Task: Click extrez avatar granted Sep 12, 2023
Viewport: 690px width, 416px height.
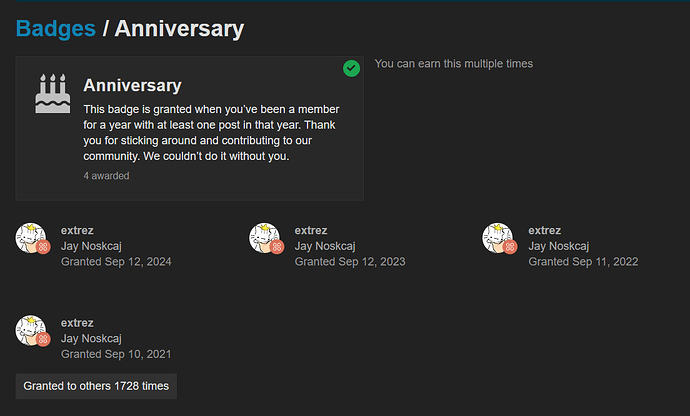Action: tap(264, 237)
